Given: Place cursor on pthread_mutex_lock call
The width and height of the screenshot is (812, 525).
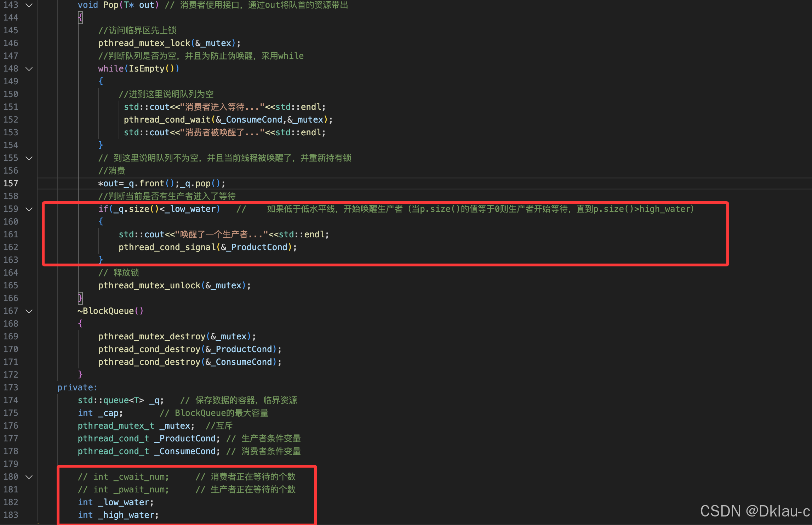Looking at the screenshot, I should click(144, 43).
